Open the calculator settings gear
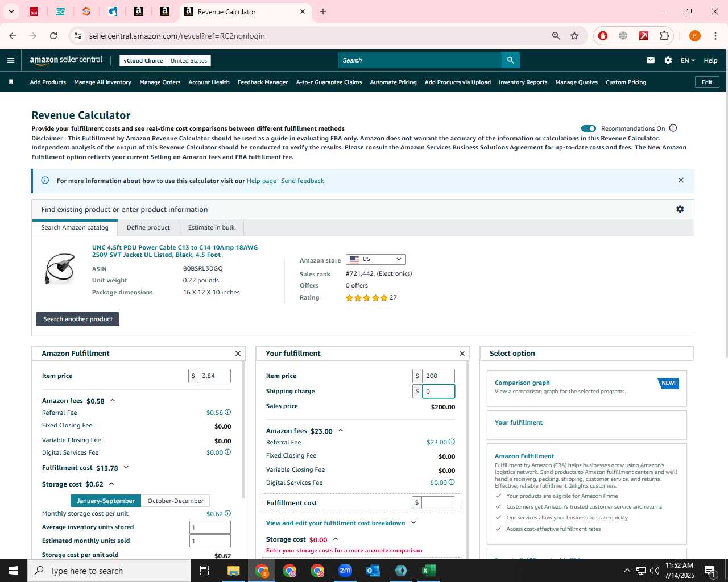 (x=680, y=209)
